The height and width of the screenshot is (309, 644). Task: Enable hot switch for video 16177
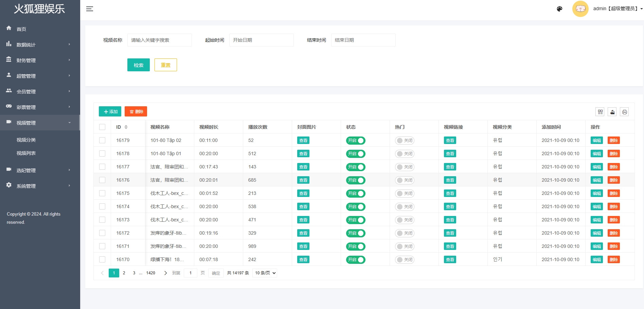[x=404, y=167]
